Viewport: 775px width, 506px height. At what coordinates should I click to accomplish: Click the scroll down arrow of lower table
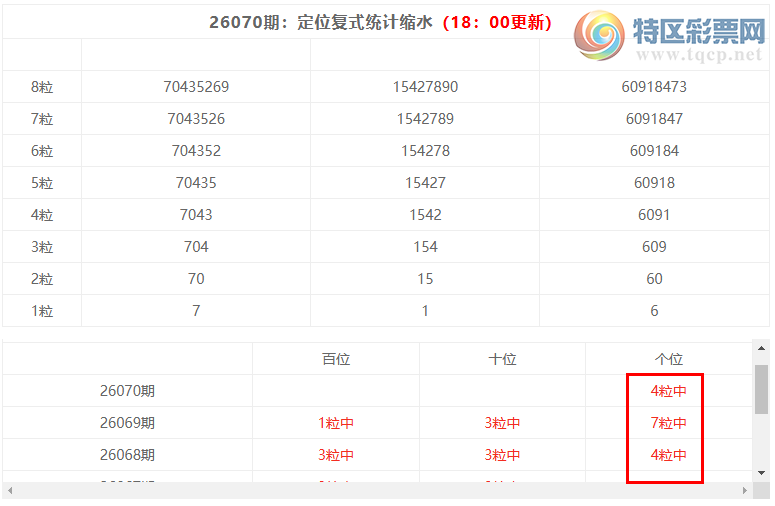[761, 473]
